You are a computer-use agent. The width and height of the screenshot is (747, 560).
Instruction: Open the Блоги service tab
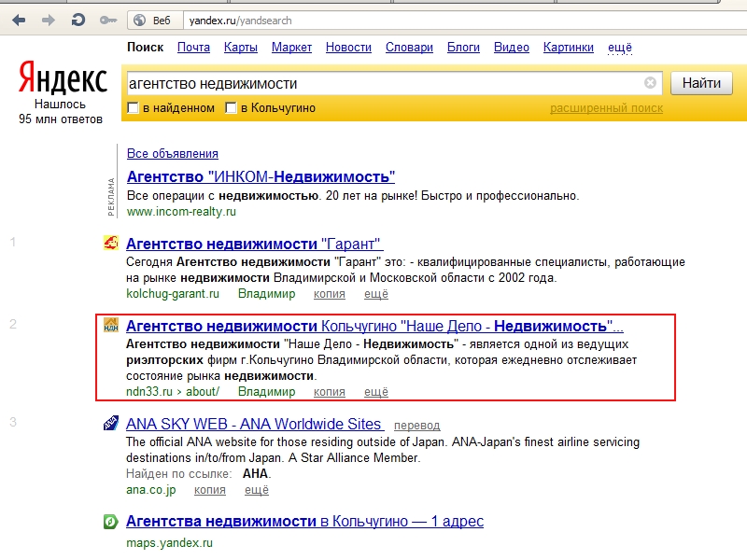pos(463,48)
